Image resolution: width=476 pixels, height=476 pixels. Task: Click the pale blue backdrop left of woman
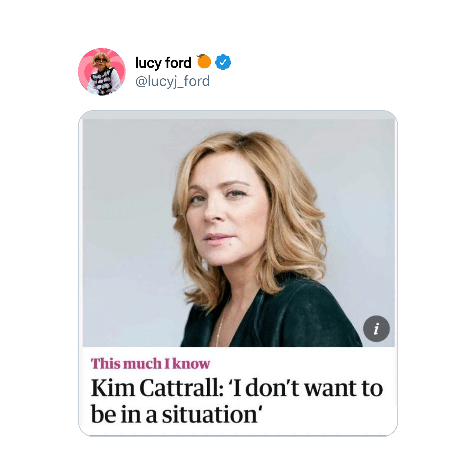(128, 232)
